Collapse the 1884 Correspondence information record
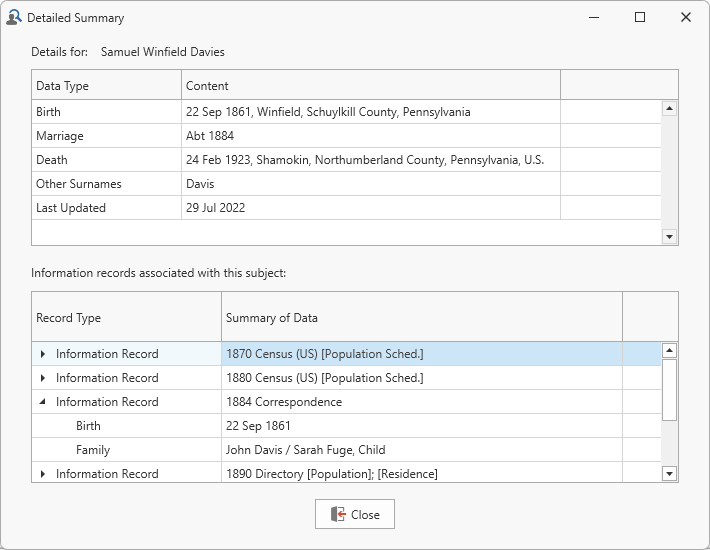Screen dimensions: 710x550 43,402
